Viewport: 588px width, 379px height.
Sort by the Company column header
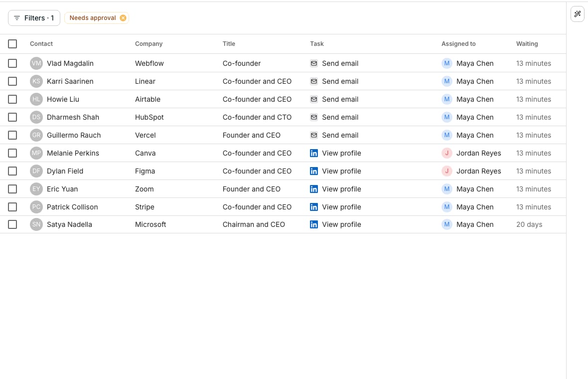coord(149,44)
